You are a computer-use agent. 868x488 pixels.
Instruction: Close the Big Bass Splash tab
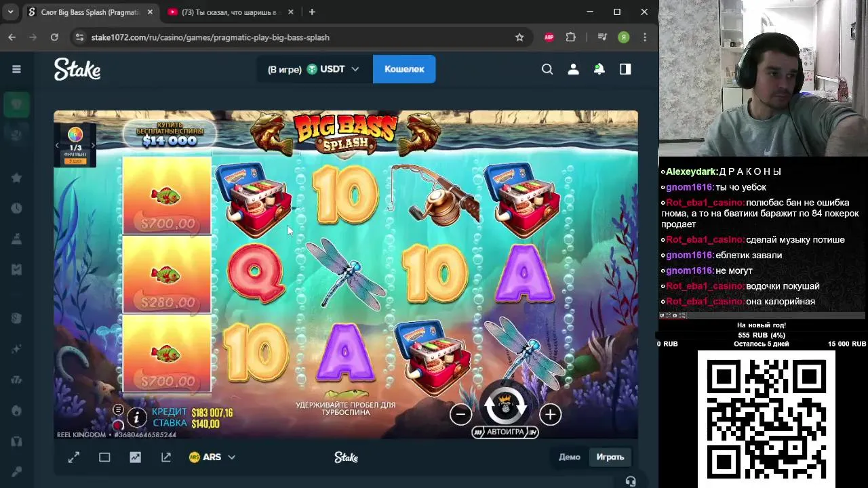coord(150,12)
